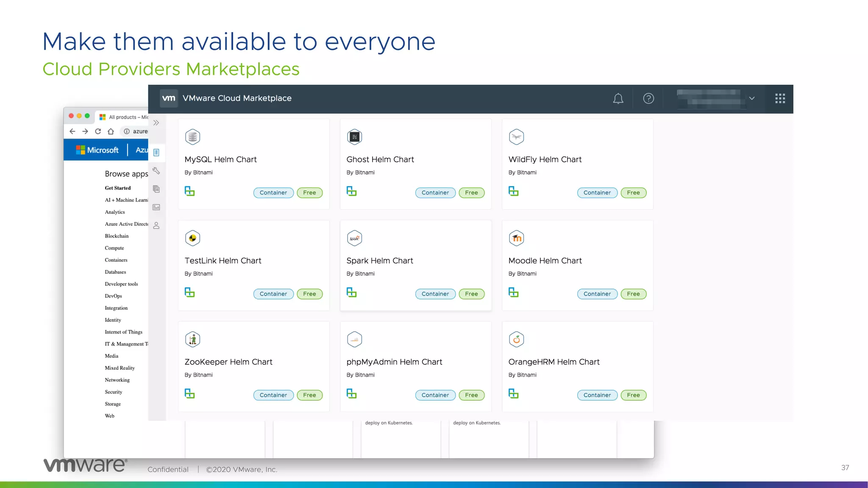Select Containers in Azure categories

(x=116, y=260)
